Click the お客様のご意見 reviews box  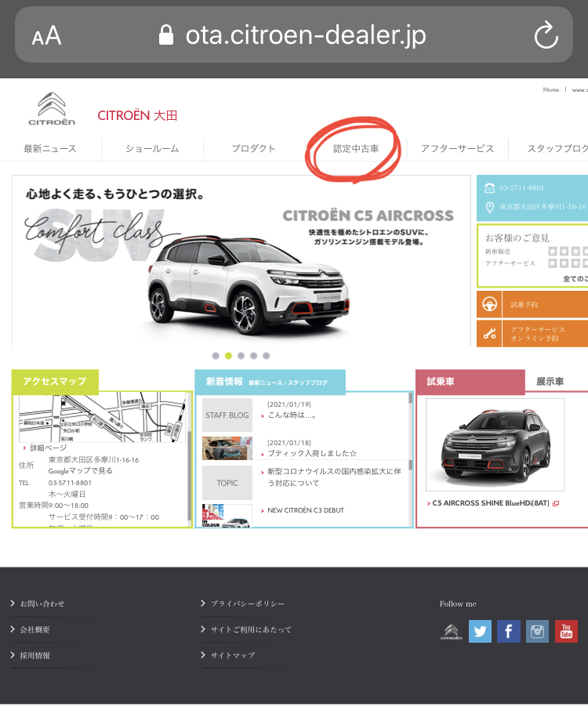pyautogui.click(x=533, y=256)
